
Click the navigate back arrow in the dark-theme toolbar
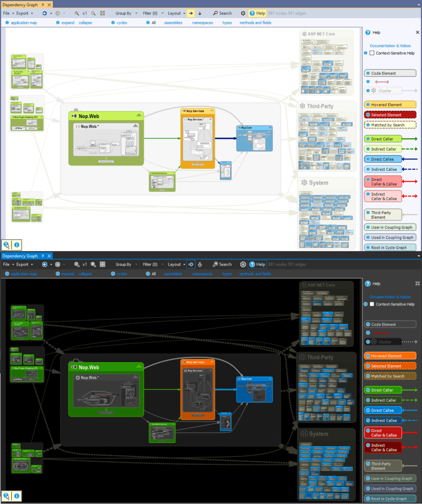tap(45, 264)
